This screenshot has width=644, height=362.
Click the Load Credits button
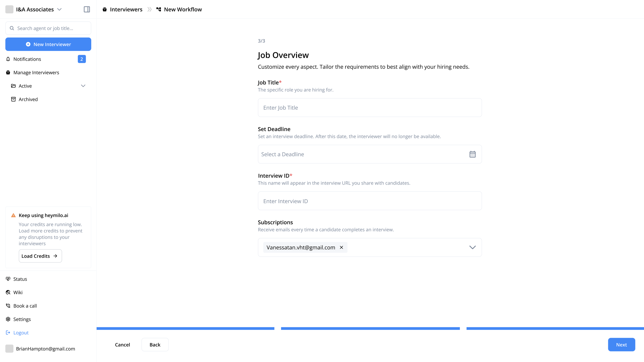[40, 256]
